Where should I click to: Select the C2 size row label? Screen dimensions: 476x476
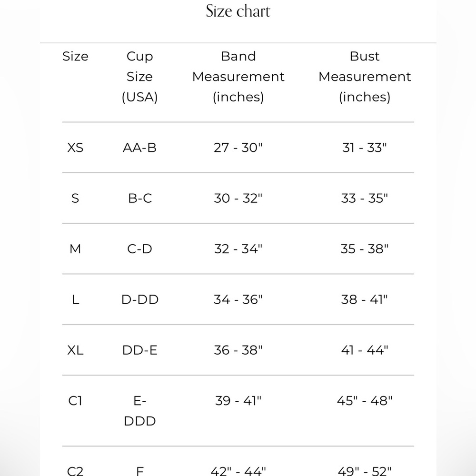pos(75,471)
